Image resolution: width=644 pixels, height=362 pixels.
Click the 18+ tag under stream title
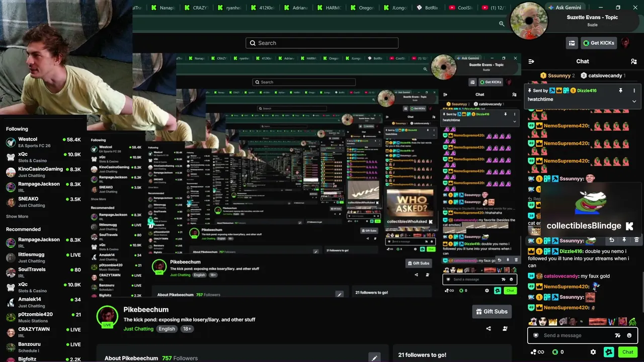pos(187,329)
